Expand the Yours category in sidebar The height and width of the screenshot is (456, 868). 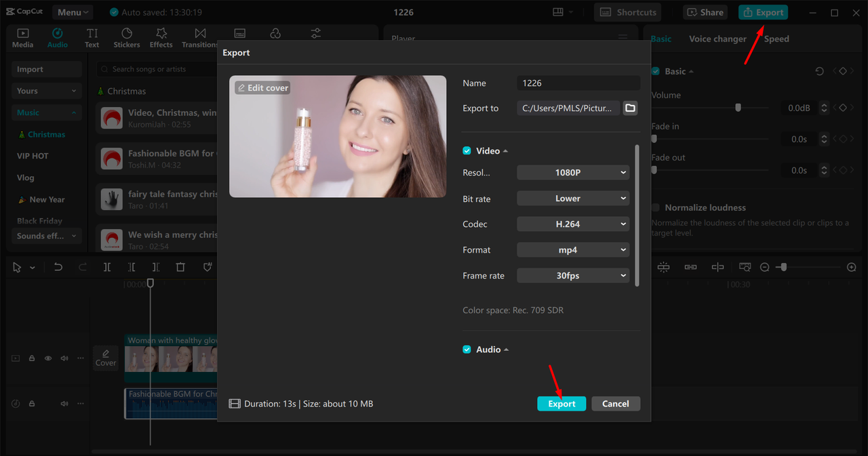(46, 91)
